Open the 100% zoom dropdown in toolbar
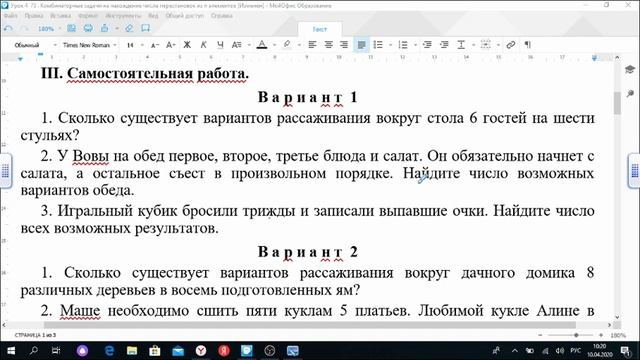This screenshot has width=640, height=360. (x=49, y=29)
